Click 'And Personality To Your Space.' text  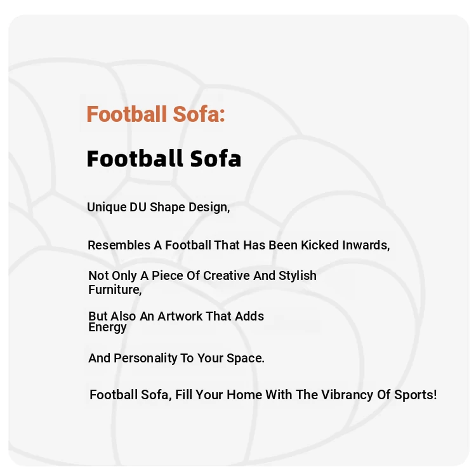(x=176, y=358)
